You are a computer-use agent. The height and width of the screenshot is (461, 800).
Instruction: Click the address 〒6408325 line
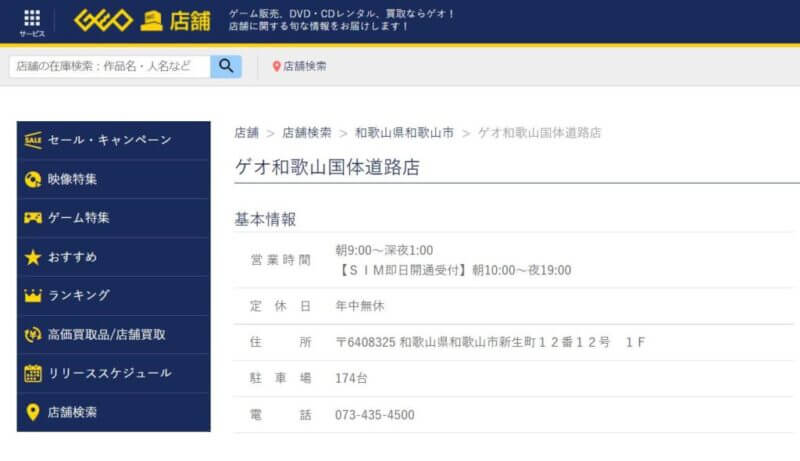[490, 342]
